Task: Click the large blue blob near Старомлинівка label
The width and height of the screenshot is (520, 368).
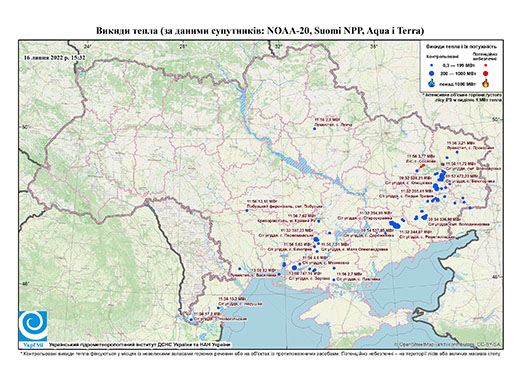Action: pos(395,225)
